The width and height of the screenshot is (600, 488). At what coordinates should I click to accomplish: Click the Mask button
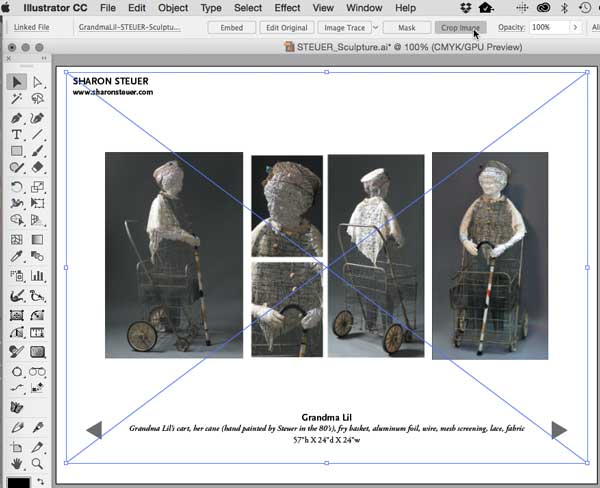[406, 28]
